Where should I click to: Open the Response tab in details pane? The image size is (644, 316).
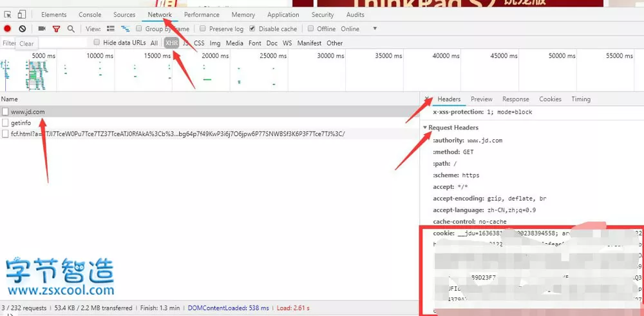click(x=515, y=99)
